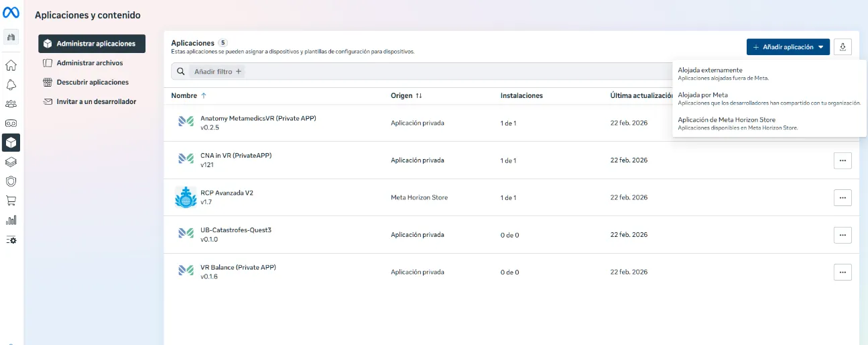The width and height of the screenshot is (868, 345).
Task: Click the search magnifier icon
Action: (180, 71)
